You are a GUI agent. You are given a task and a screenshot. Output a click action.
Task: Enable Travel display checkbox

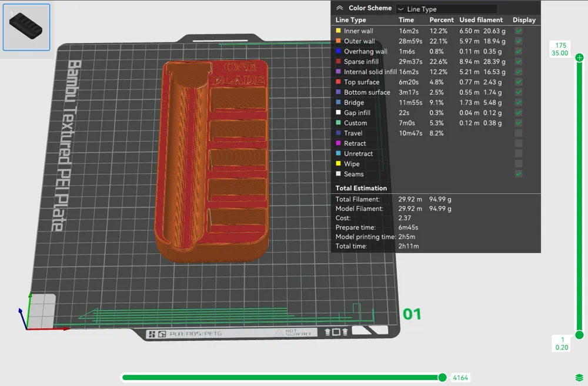click(x=518, y=133)
